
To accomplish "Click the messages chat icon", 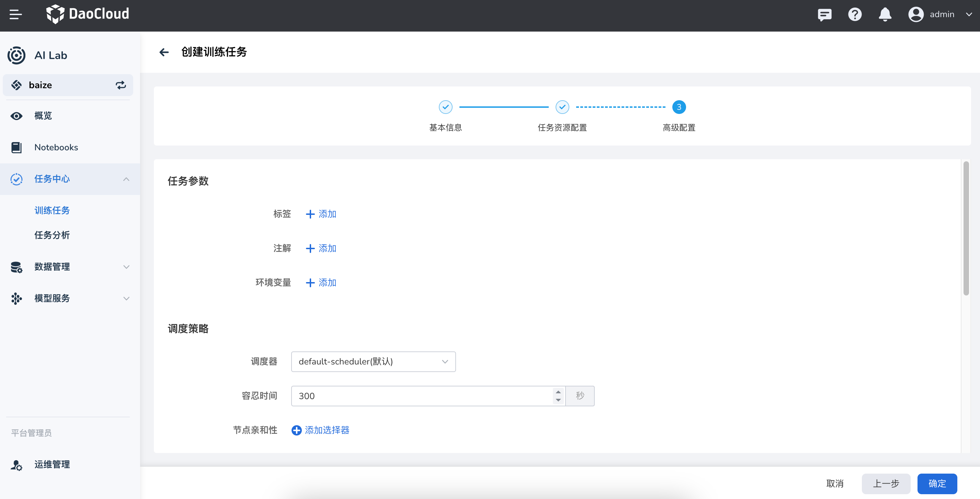I will (x=824, y=14).
